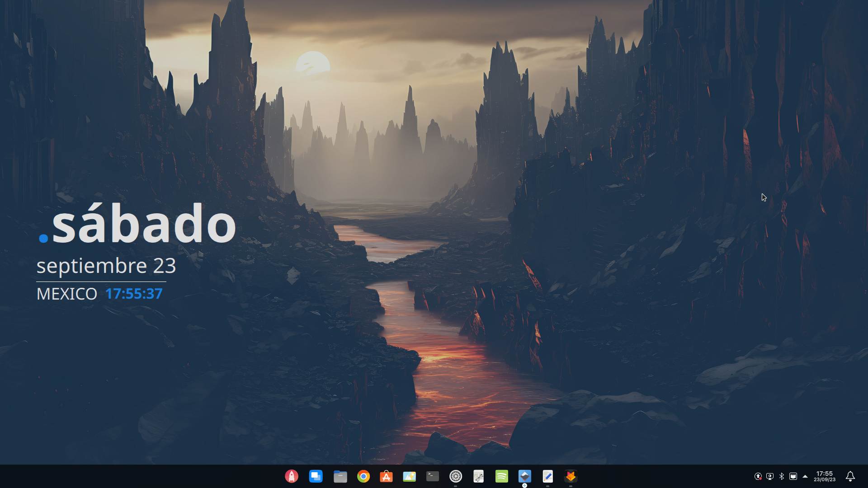Open the terminal from the dock
Screen dimensions: 868x488
433,476
